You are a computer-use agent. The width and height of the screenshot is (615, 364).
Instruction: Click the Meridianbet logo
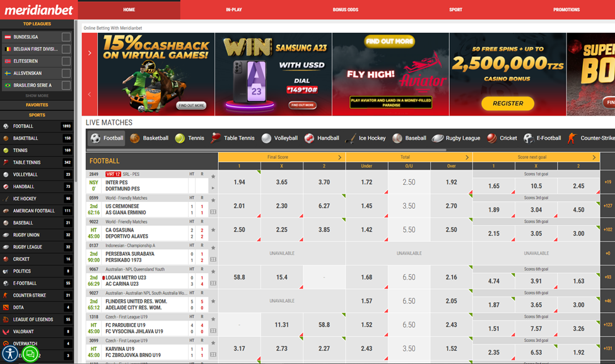point(38,10)
